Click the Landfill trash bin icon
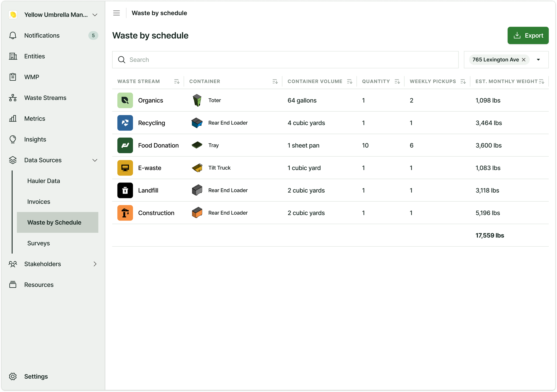Viewport: 557px width, 392px height. point(125,190)
